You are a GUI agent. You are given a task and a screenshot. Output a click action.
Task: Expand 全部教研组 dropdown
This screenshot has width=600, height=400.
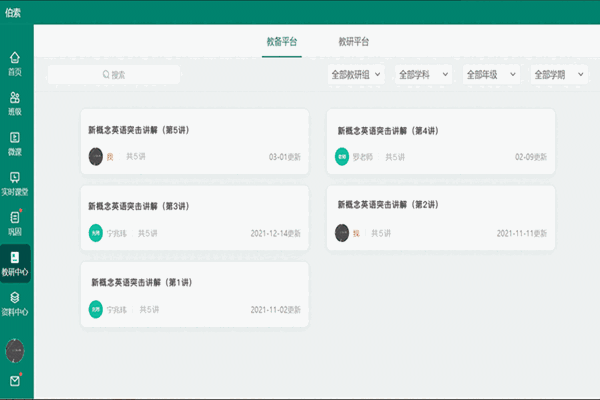pyautogui.click(x=356, y=75)
